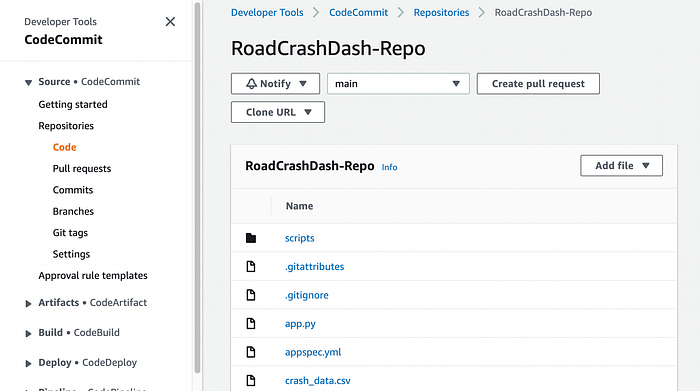
Task: Expand the Build CodeBuild section
Action: point(28,333)
